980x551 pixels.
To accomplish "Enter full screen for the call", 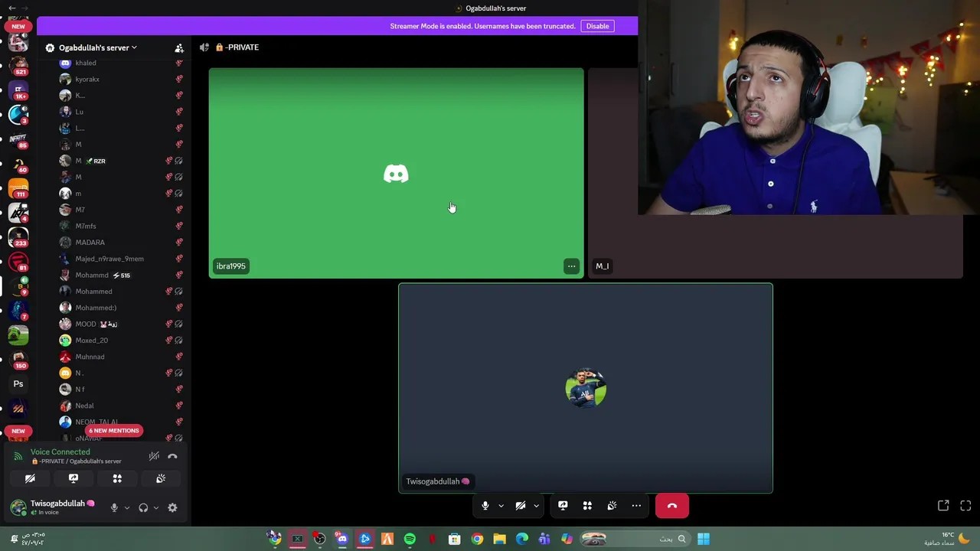I will coord(965,506).
